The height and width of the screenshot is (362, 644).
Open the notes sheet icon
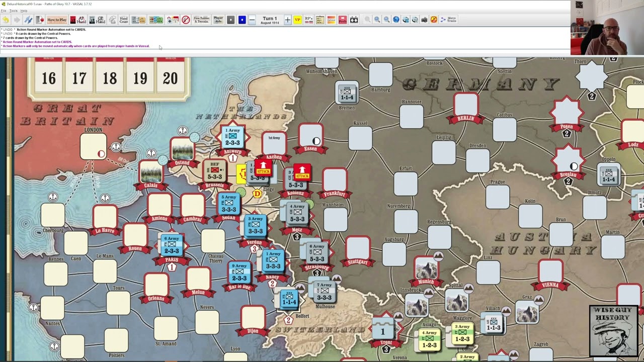320,20
